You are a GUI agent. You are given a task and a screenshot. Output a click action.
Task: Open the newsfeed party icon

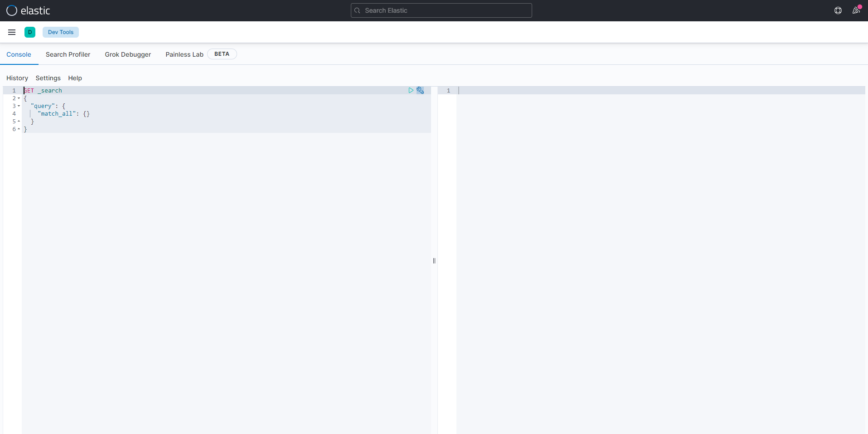pyautogui.click(x=856, y=10)
